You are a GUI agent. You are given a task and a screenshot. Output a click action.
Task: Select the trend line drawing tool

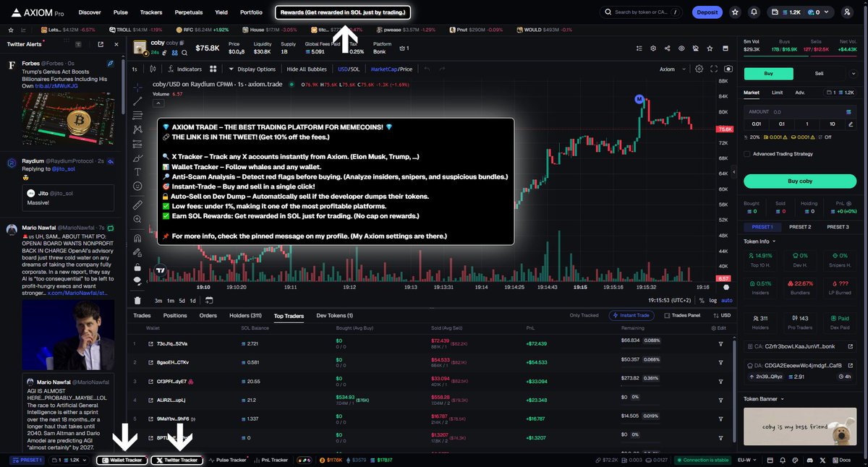tap(137, 101)
